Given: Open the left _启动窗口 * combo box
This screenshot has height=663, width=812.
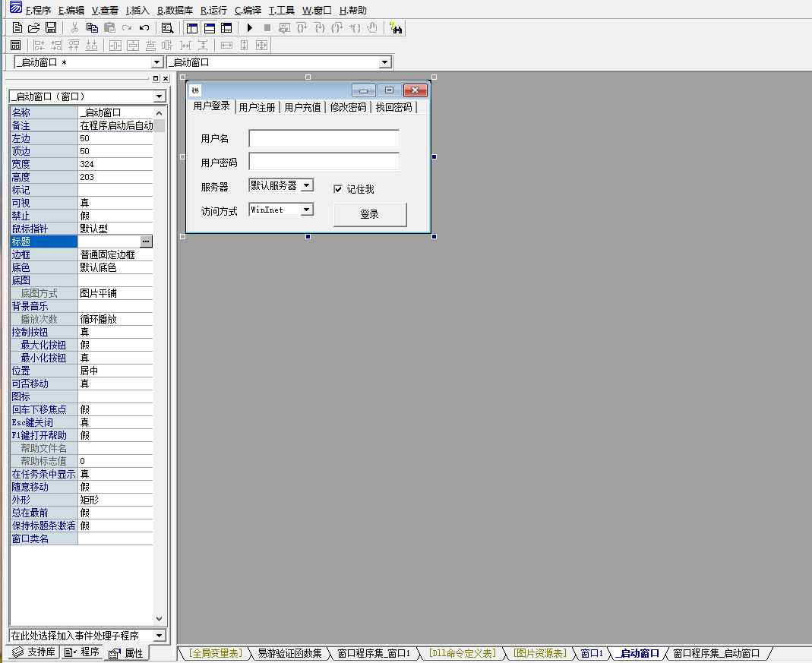Looking at the screenshot, I should [x=157, y=62].
